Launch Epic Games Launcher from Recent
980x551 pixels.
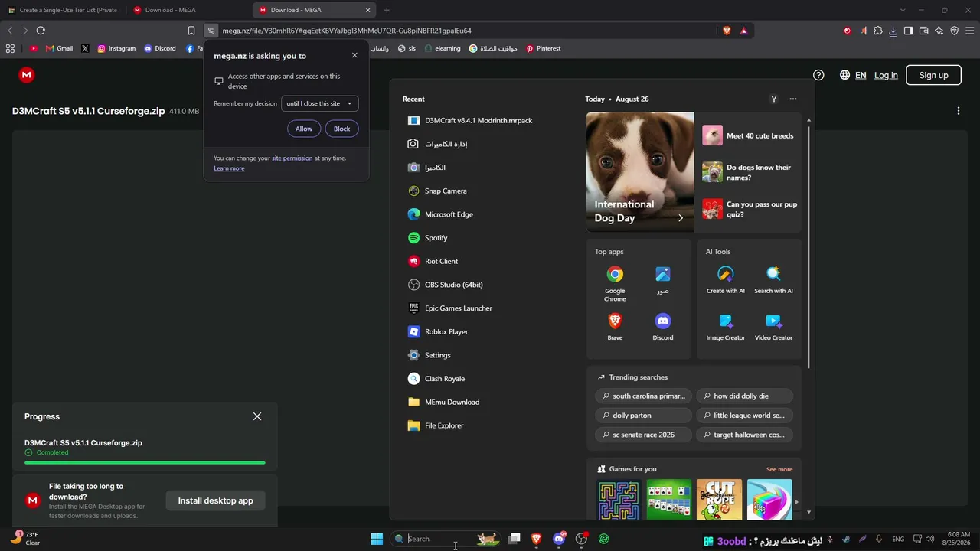coord(449,308)
